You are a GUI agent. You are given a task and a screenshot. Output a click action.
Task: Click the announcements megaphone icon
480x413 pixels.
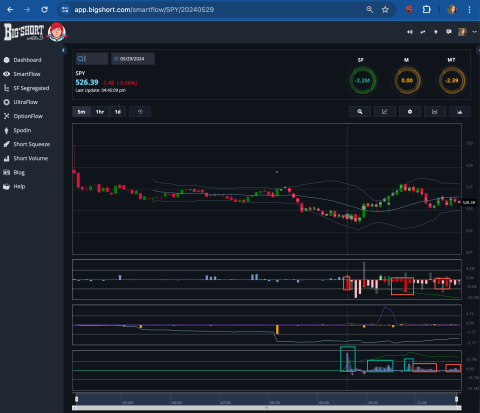click(410, 32)
